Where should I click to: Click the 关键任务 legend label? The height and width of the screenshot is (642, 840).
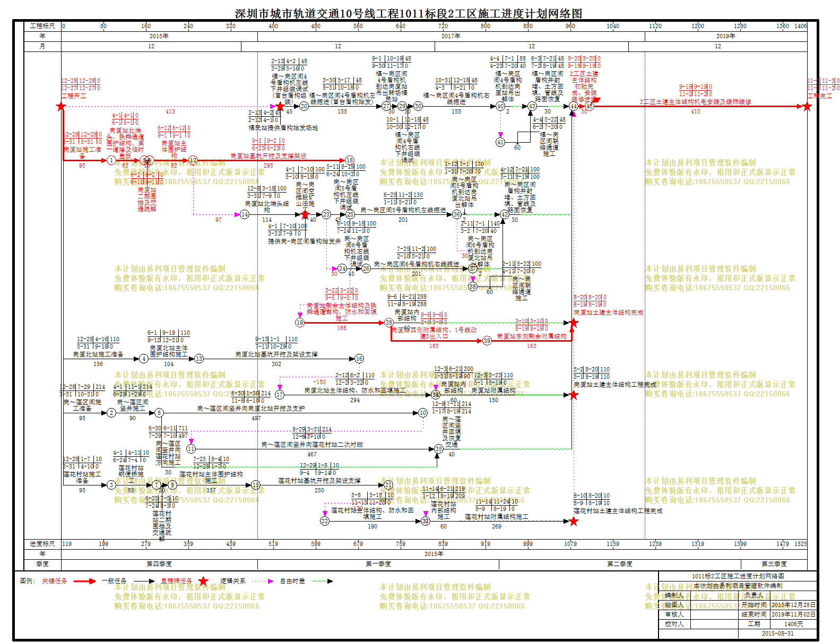click(55, 581)
